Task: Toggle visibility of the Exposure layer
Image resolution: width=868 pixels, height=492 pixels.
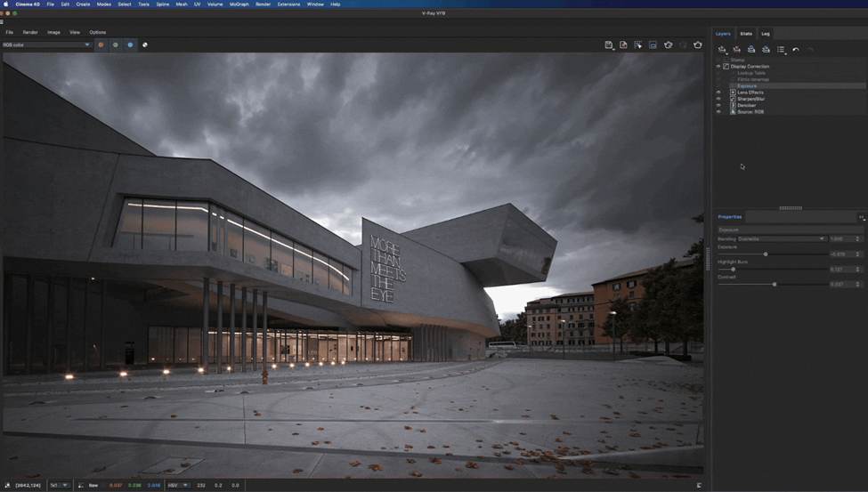Action: (x=718, y=85)
